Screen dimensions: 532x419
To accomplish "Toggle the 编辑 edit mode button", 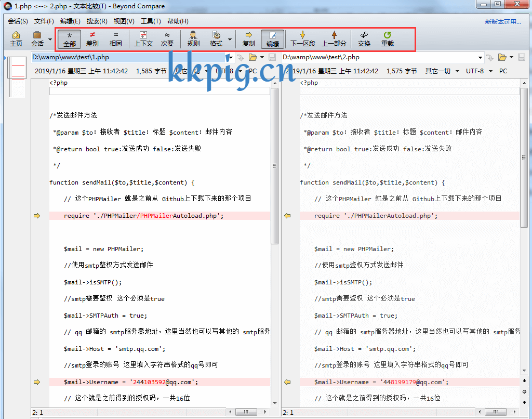I will click(273, 39).
